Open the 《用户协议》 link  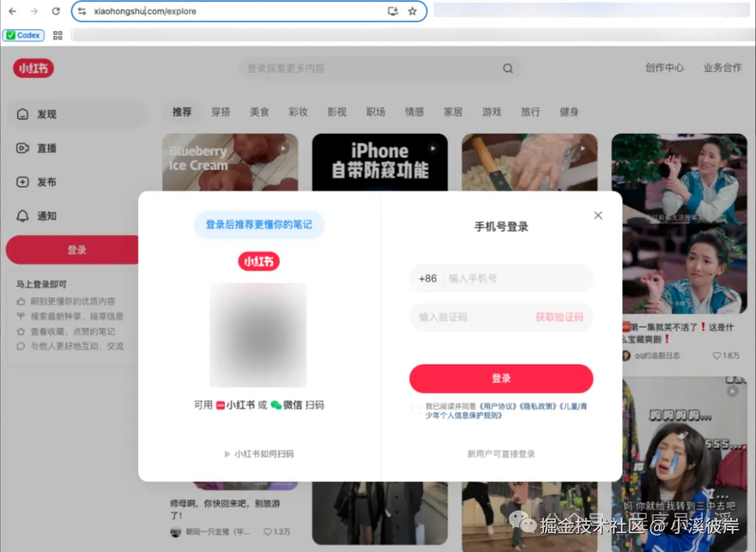point(497,406)
